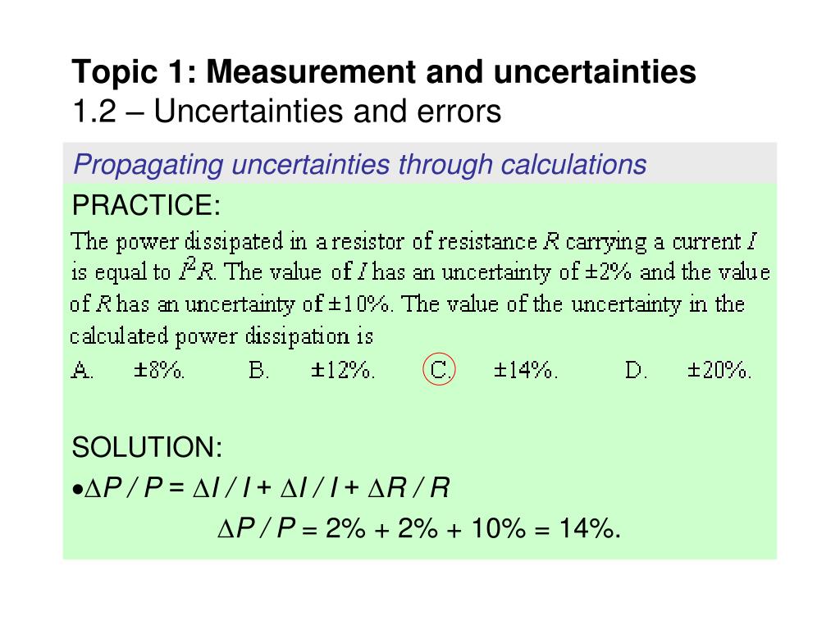Click the bullet before the ΔP/P formula
840x630 pixels.
click(x=78, y=489)
